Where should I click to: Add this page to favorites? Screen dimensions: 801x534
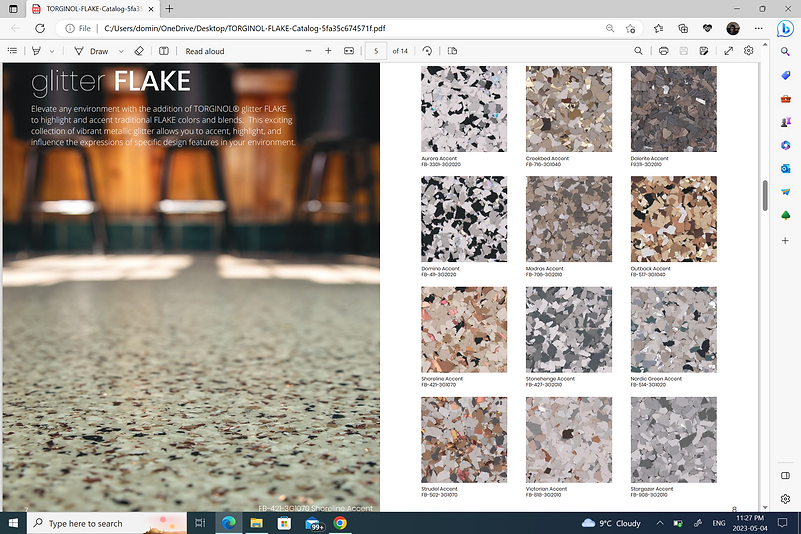[x=630, y=29]
